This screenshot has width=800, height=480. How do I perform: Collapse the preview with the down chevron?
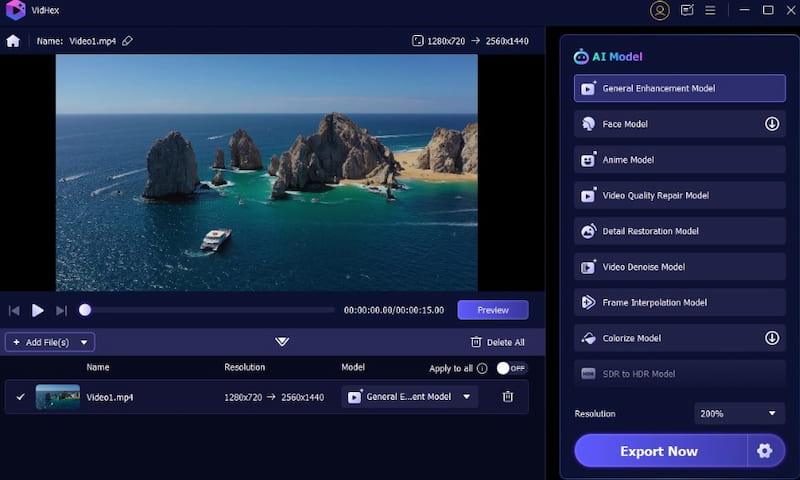282,341
